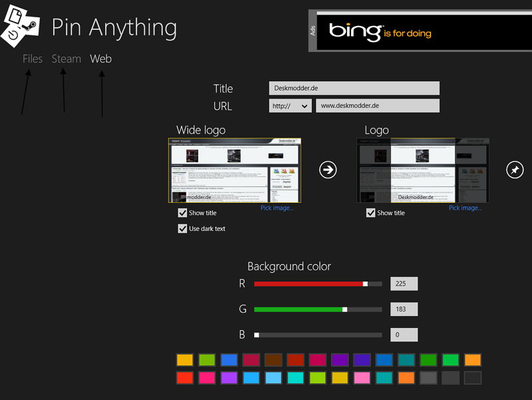The image size is (532, 400).
Task: Toggle Use dark text checkbox
Action: coord(183,228)
